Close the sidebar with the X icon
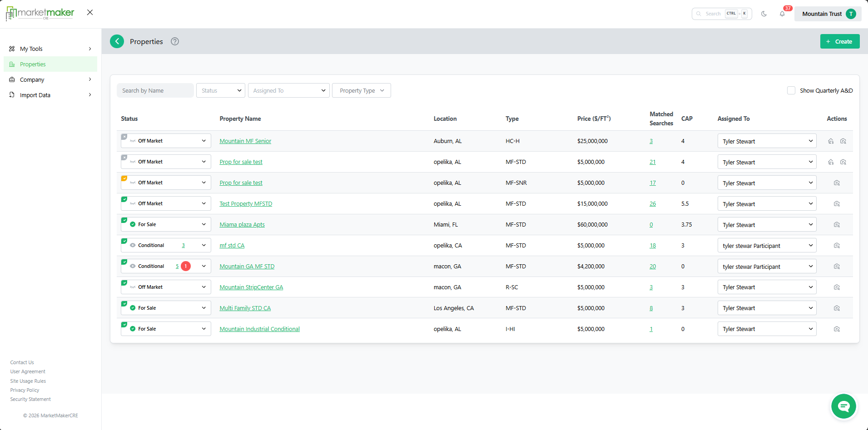Image resolution: width=868 pixels, height=430 pixels. 90,12
